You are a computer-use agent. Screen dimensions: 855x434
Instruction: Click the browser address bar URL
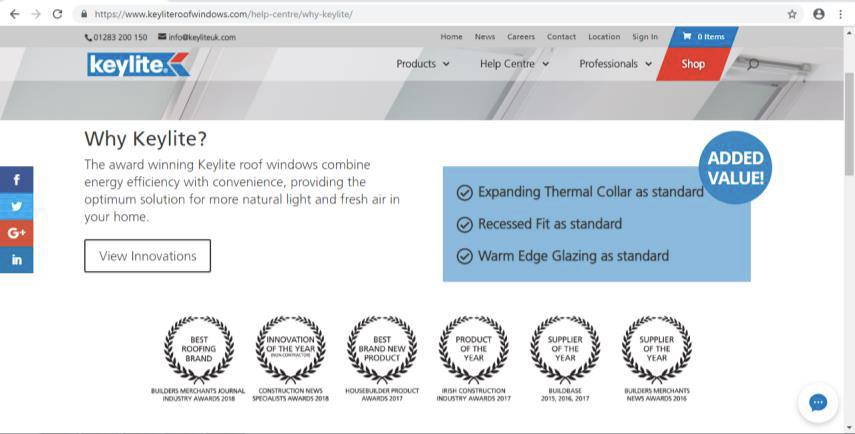[x=224, y=14]
